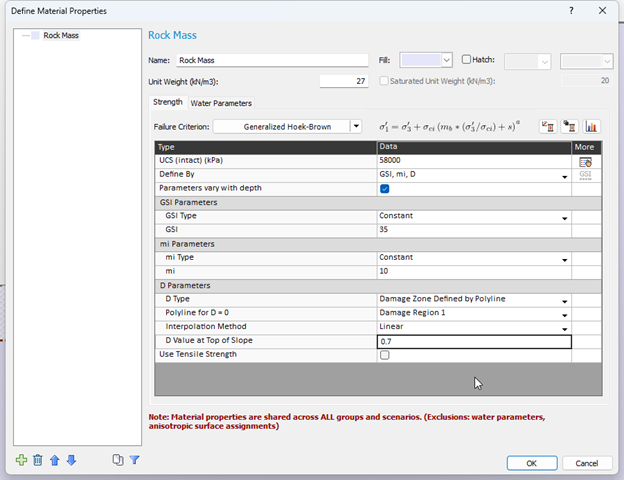
Task: Open the Failure Criterion dropdown
Action: tap(355, 127)
